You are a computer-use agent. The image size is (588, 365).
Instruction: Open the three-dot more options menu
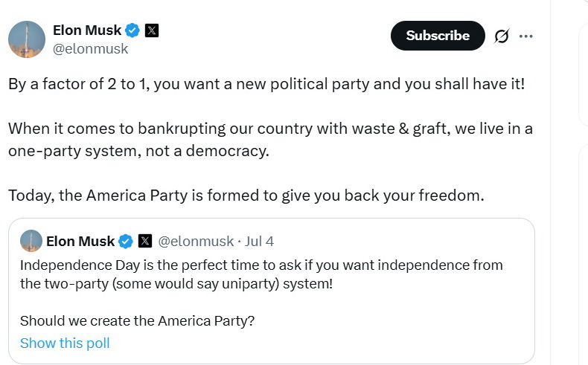point(525,36)
